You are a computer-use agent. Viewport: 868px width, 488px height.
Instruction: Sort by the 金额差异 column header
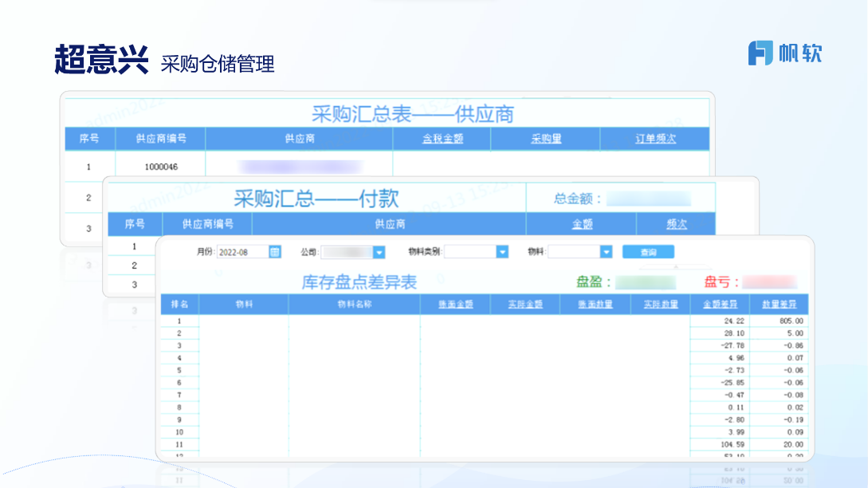pos(720,304)
